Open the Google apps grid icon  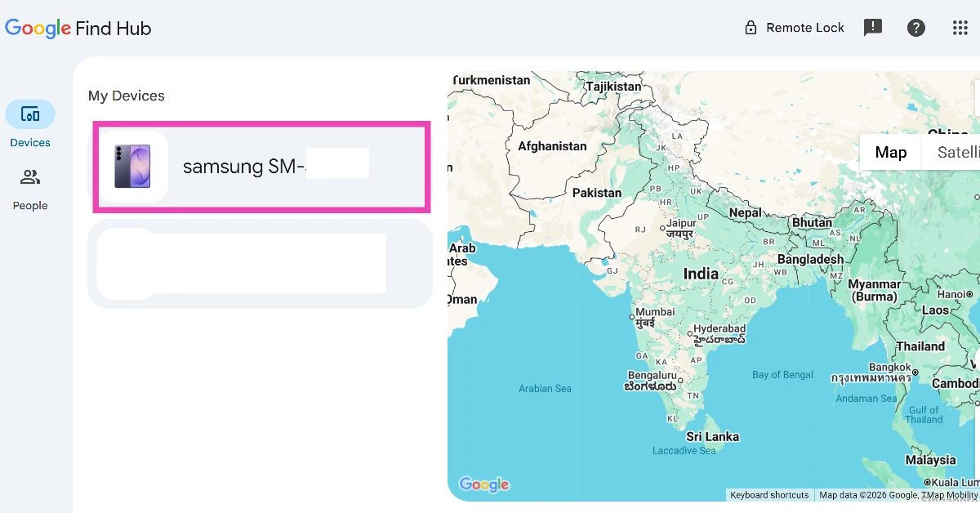(x=960, y=28)
